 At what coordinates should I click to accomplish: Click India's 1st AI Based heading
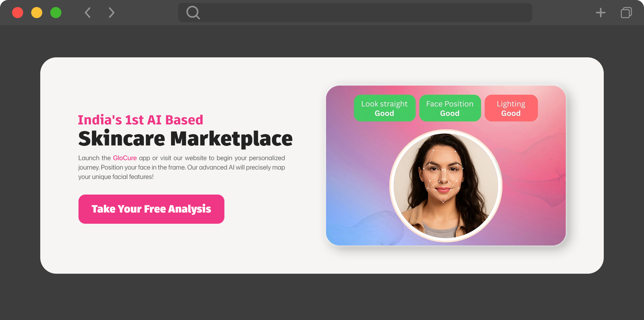point(141,120)
